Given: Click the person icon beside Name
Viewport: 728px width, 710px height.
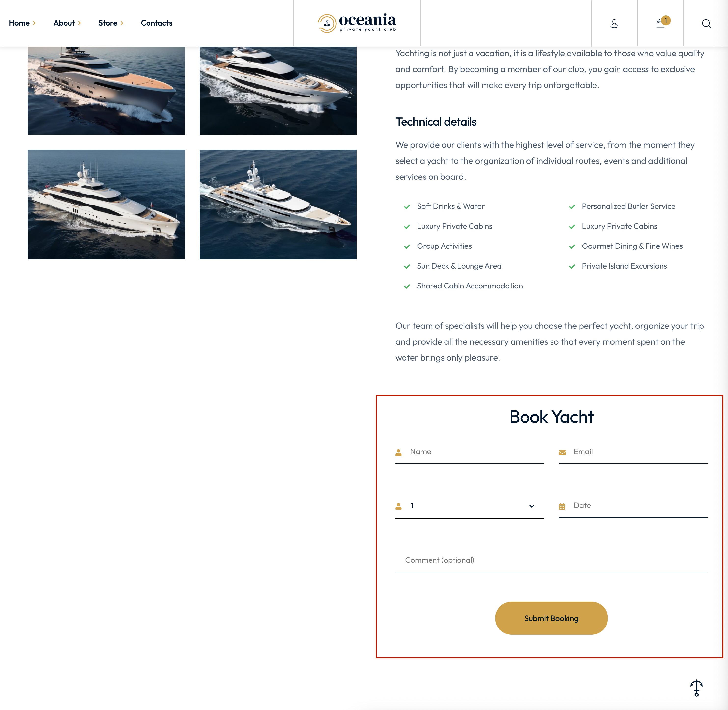Looking at the screenshot, I should click(398, 452).
